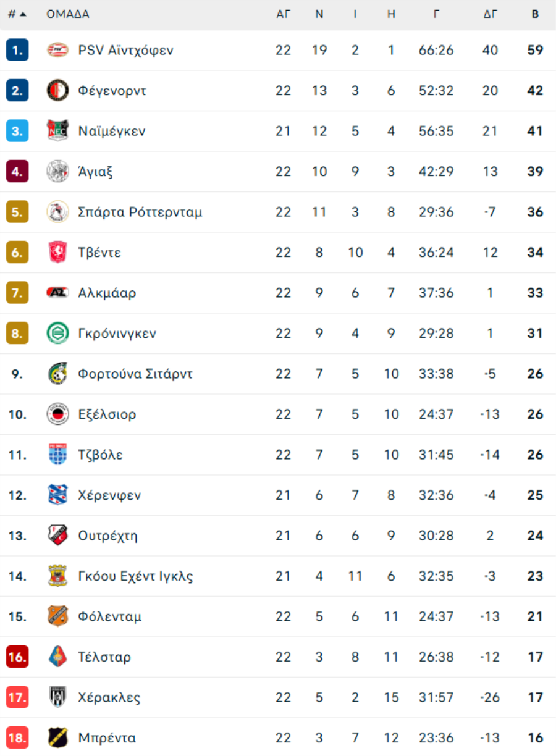Click the Μπρέντα yellow-black crest
The height and width of the screenshot is (756, 556).
58,737
